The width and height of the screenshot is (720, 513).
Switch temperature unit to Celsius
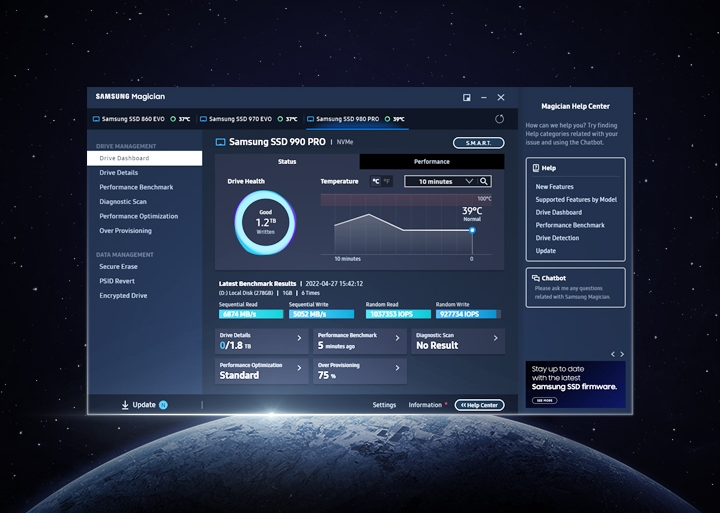(376, 181)
